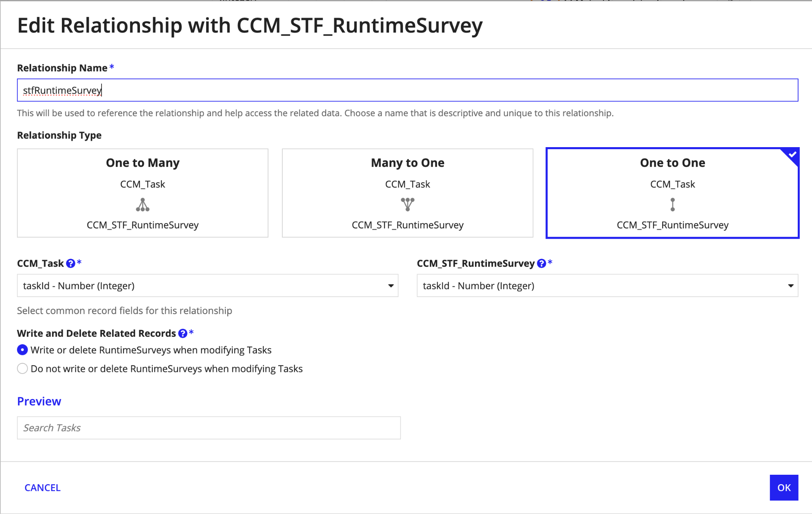Image resolution: width=812 pixels, height=514 pixels.
Task: Click the Search Tasks input
Action: pos(209,428)
